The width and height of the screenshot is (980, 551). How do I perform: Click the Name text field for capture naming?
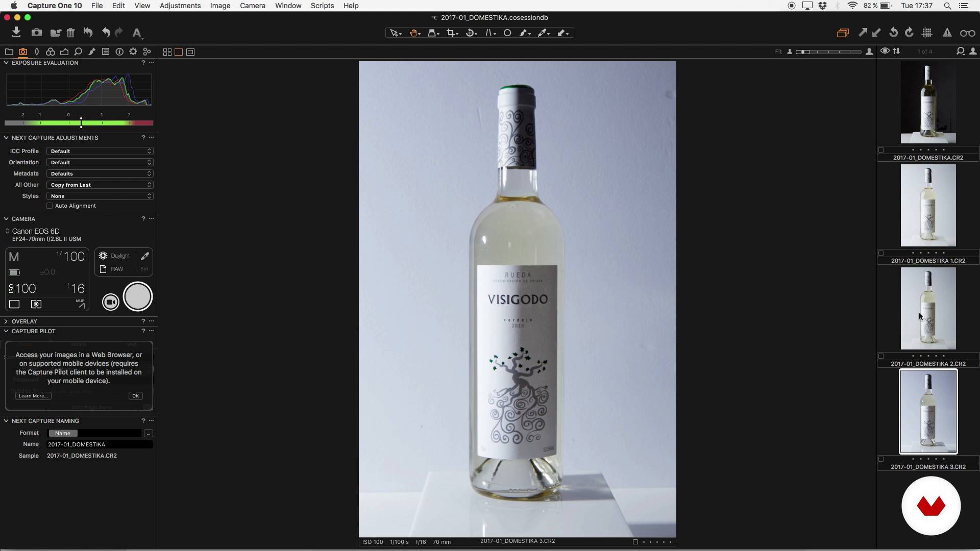(100, 444)
